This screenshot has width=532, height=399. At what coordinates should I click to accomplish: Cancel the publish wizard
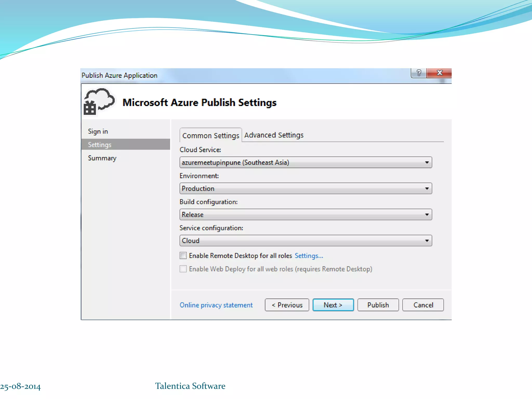pos(423,305)
